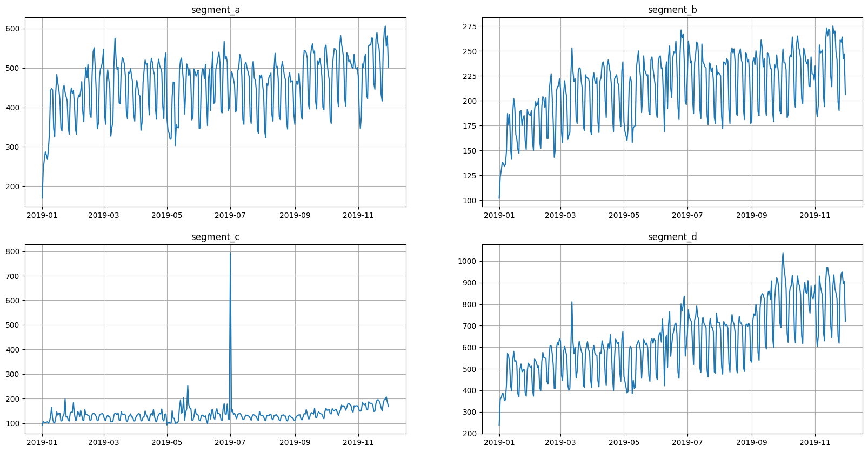Click y-axis label 200 in segment_a
This screenshot has height=452, width=868.
[x=13, y=187]
